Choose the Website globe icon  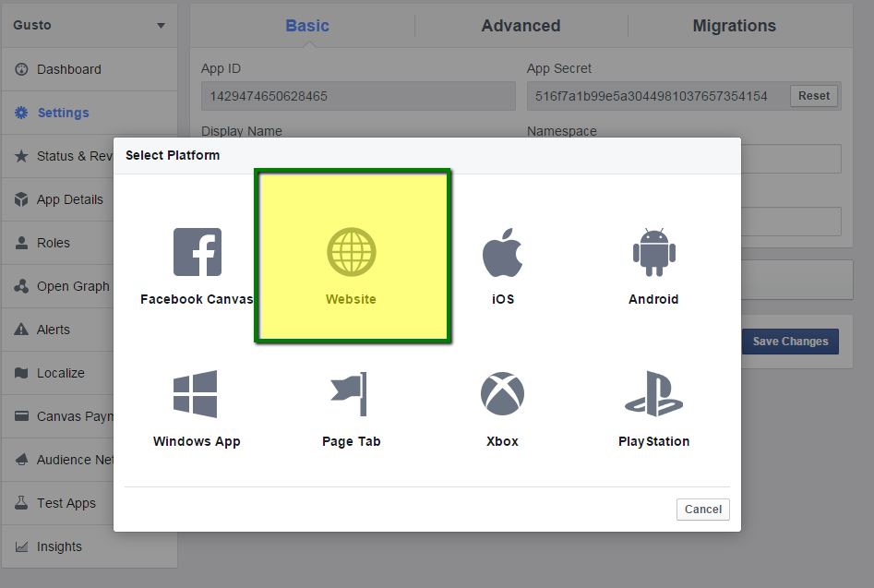[351, 252]
